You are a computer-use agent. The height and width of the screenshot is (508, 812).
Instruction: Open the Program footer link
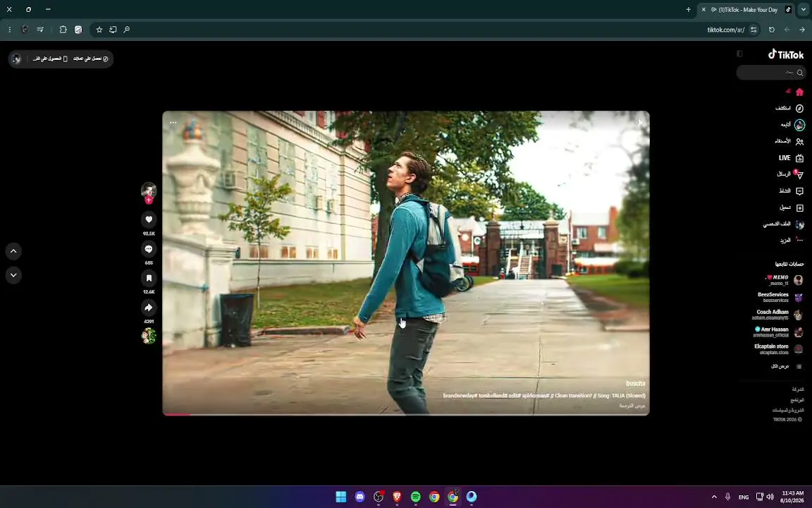pos(797,400)
